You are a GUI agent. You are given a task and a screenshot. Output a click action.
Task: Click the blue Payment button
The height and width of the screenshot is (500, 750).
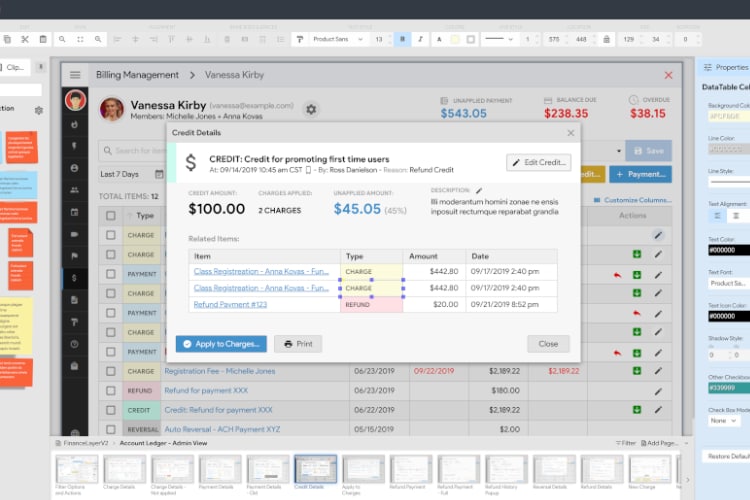point(640,174)
